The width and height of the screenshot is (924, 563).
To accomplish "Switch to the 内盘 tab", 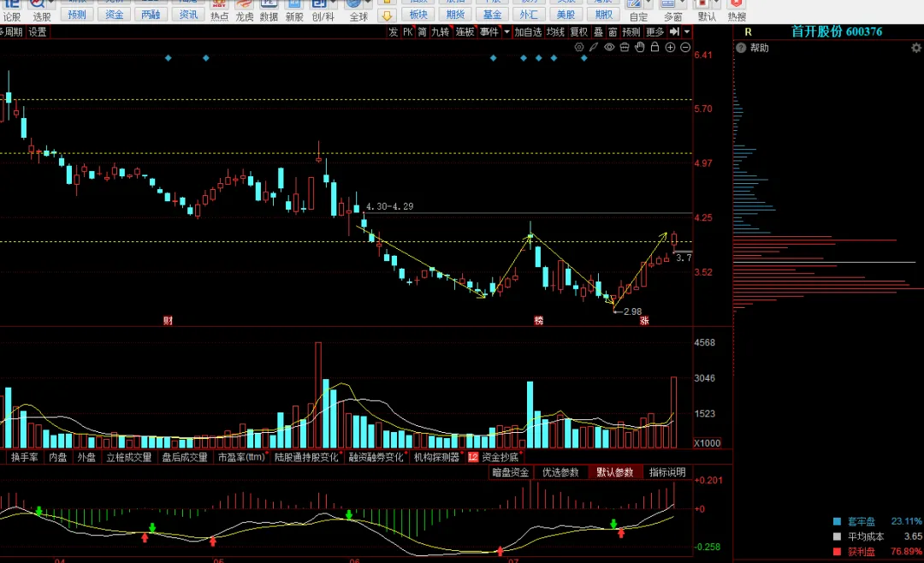I will (58, 457).
